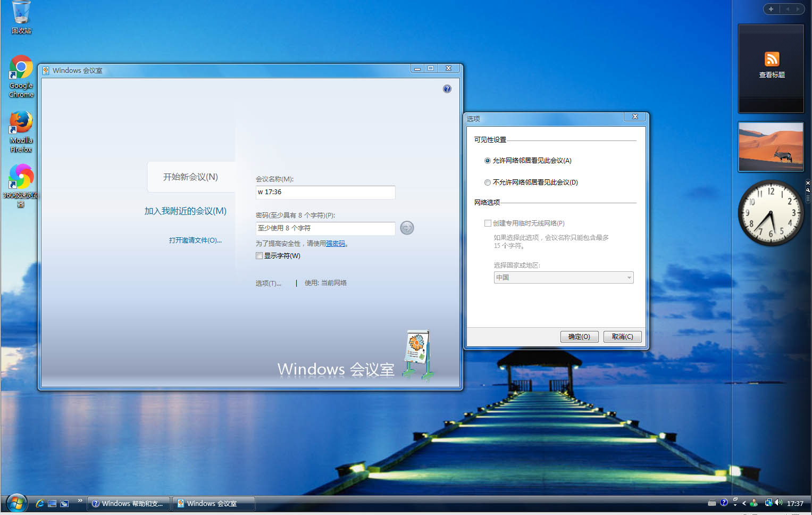Open the volume icon in system tray
This screenshot has width=812, height=515.
point(778,503)
